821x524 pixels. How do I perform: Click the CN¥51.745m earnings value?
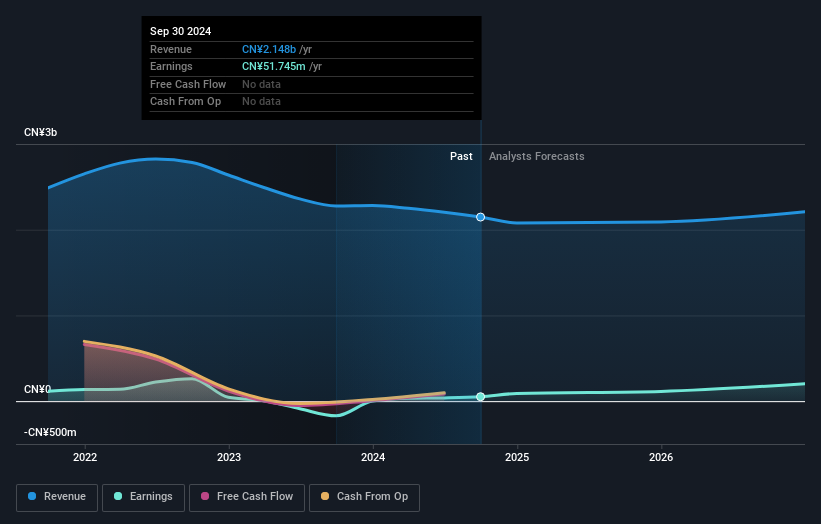click(273, 66)
